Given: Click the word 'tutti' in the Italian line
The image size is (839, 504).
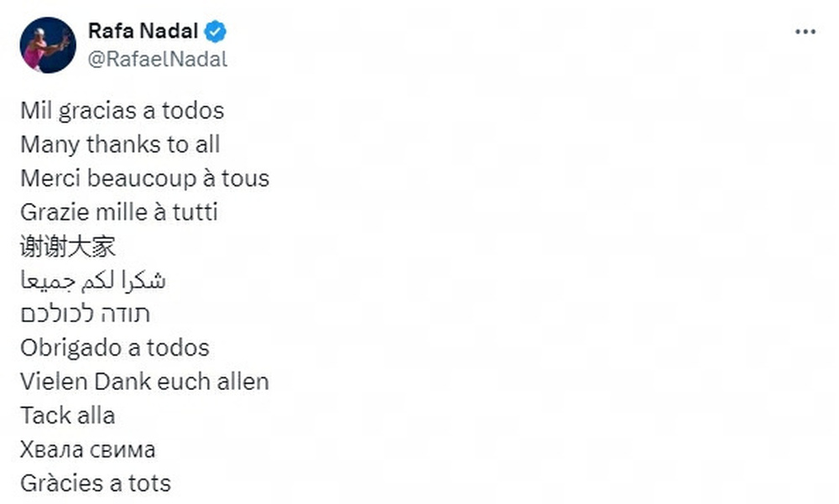Looking at the screenshot, I should [195, 212].
